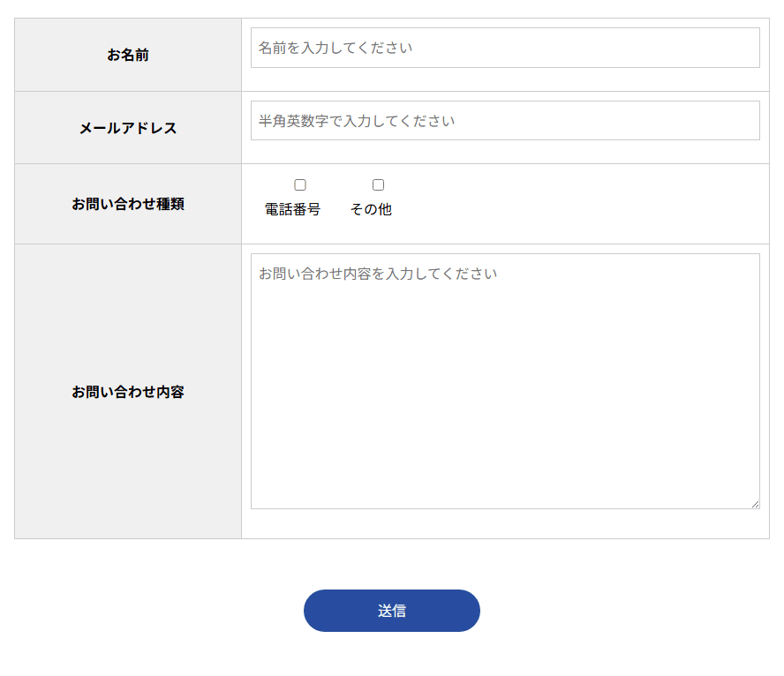The image size is (784, 676).
Task: Click the inquiry content textarea
Action: [505, 381]
